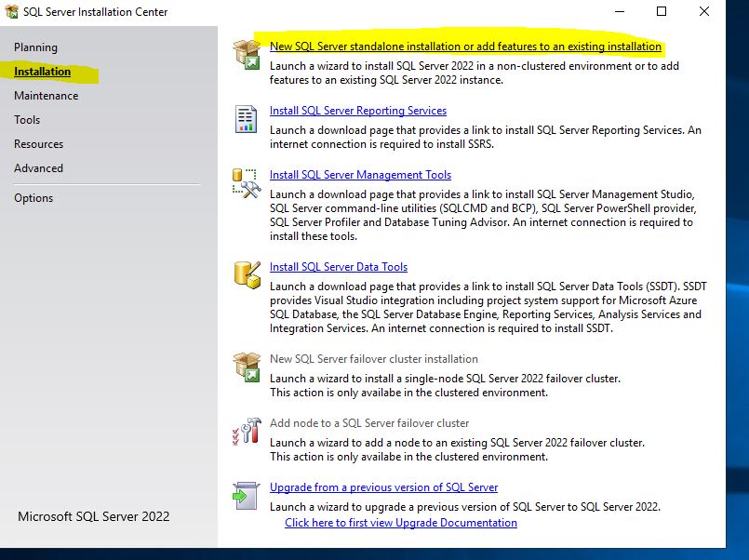Image resolution: width=749 pixels, height=560 pixels.
Task: Click the Management Tools hammer icon
Action: coord(247,183)
